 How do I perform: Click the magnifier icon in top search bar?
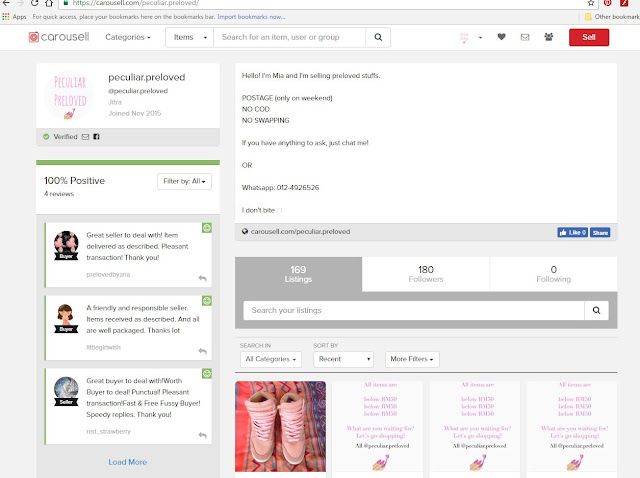[x=378, y=37]
